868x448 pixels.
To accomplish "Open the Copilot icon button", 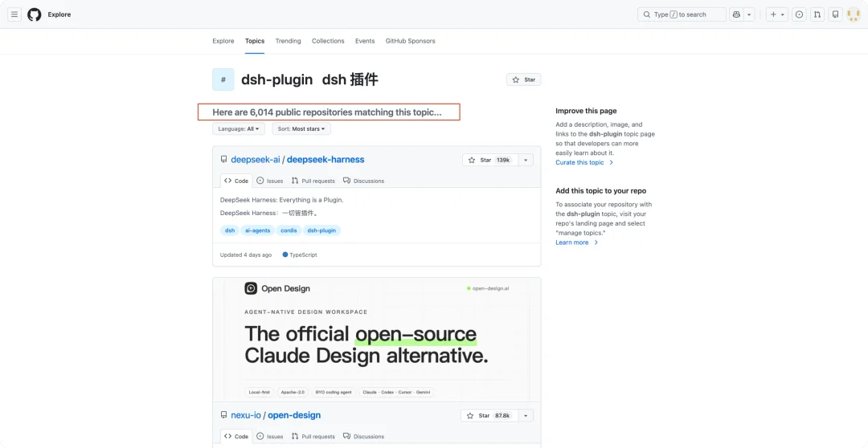I will tap(736, 14).
